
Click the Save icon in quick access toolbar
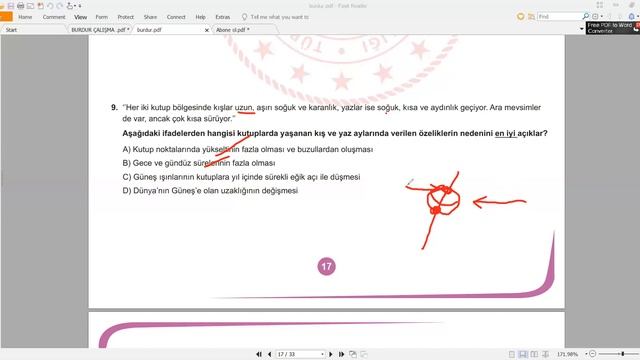coord(11,6)
